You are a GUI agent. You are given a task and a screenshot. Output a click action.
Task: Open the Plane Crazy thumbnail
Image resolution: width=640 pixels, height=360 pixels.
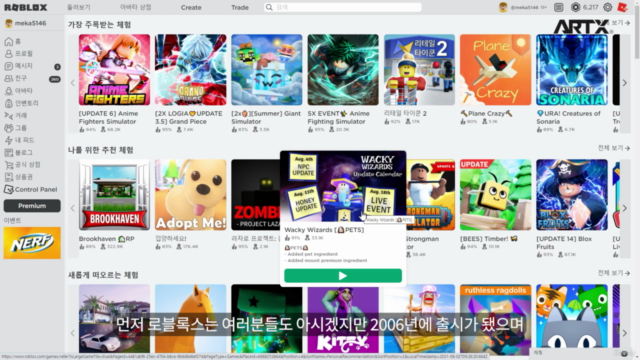(x=496, y=70)
